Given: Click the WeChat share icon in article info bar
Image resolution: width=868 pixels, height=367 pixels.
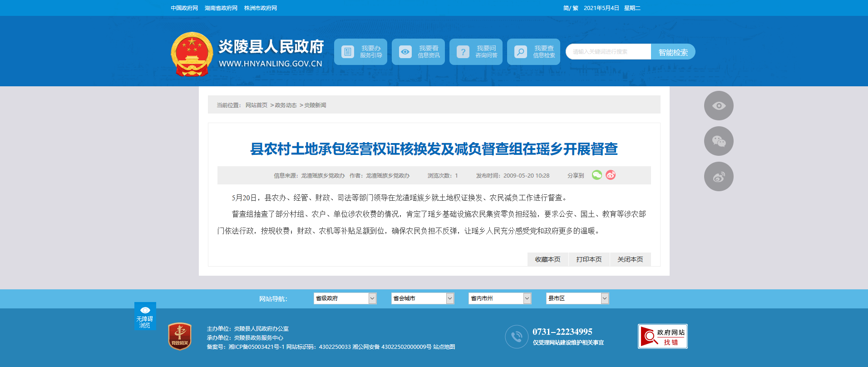Looking at the screenshot, I should pyautogui.click(x=597, y=175).
